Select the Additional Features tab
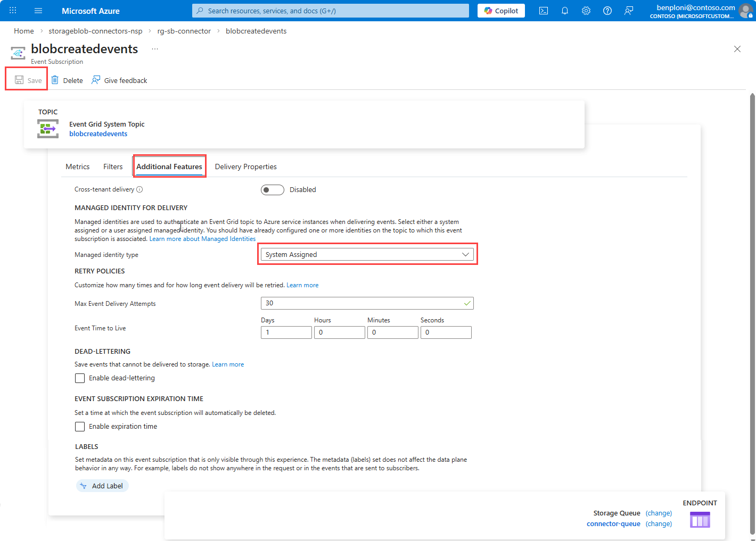The width and height of the screenshot is (756, 541). point(169,167)
